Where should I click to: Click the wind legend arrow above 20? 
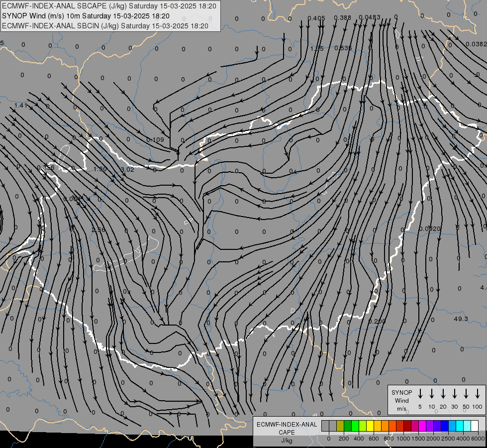pos(443,394)
